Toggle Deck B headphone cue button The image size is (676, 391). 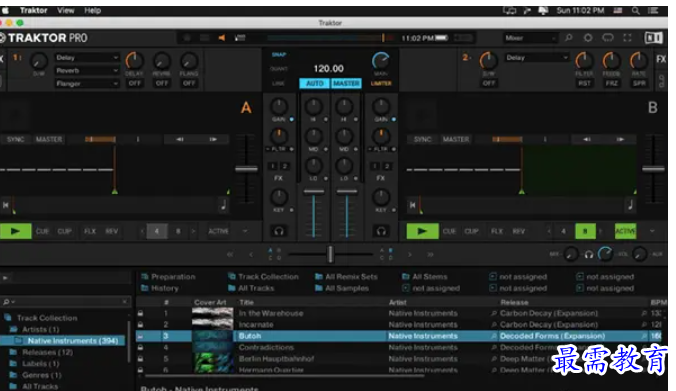pos(381,231)
